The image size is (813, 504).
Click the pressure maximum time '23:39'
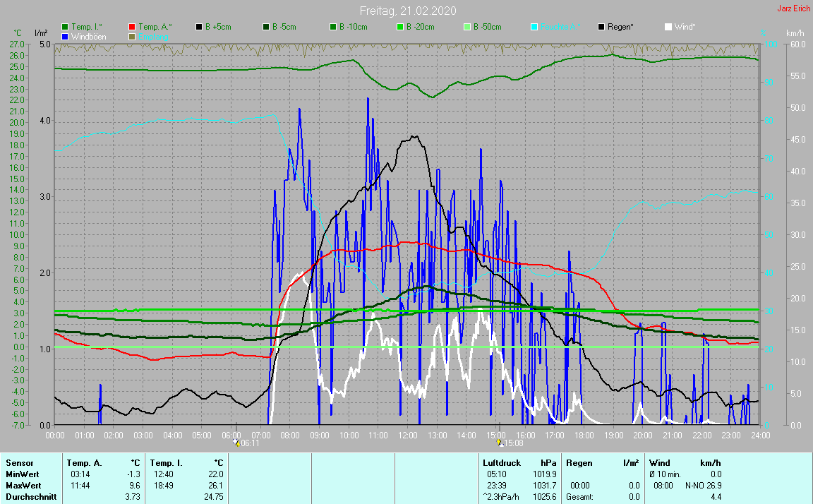(496, 486)
